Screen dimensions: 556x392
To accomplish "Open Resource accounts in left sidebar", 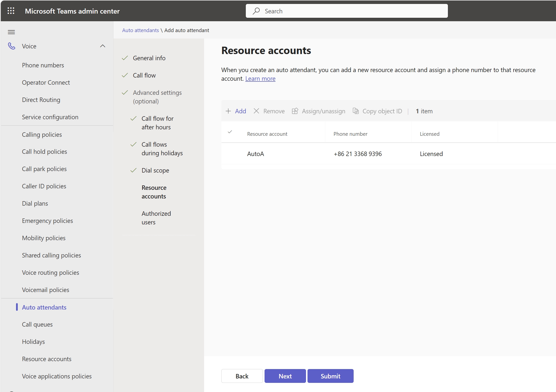I will (47, 359).
